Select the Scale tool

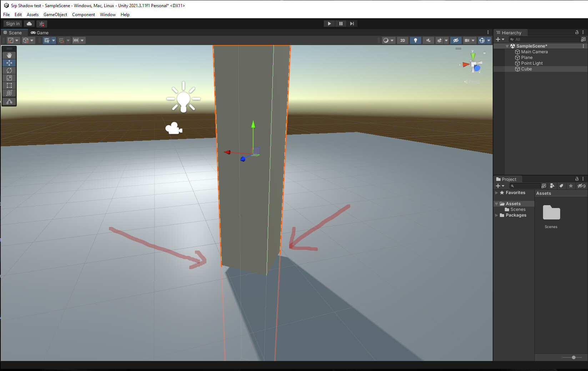pos(9,78)
